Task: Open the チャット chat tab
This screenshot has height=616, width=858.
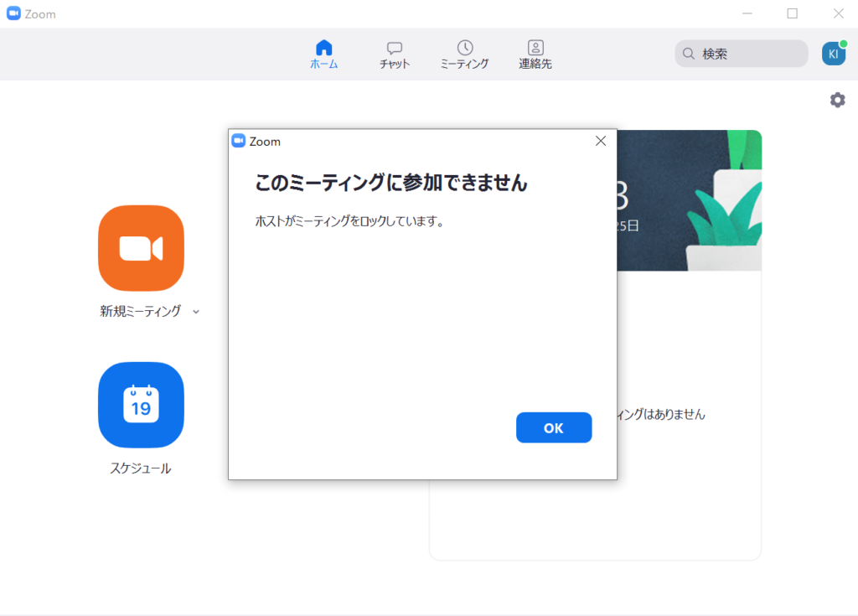Action: (394, 49)
